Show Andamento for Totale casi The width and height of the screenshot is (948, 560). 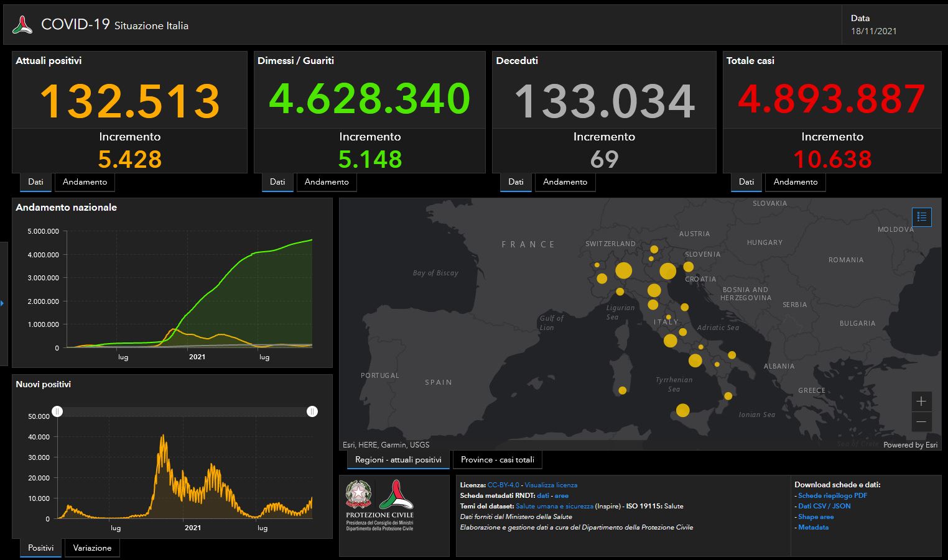click(795, 182)
